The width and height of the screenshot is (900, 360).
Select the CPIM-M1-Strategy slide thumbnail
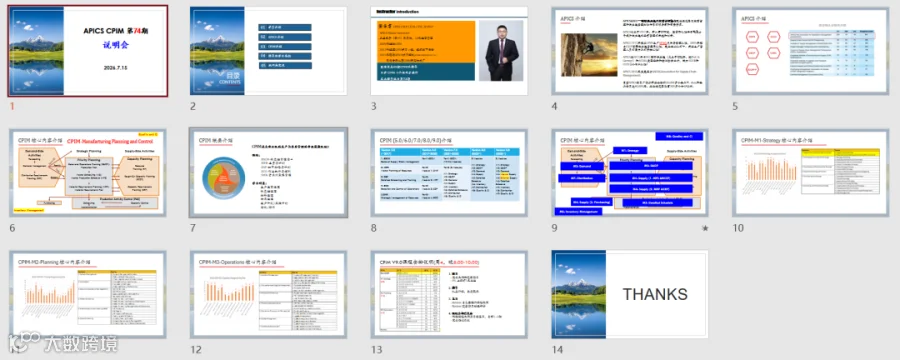(x=810, y=172)
